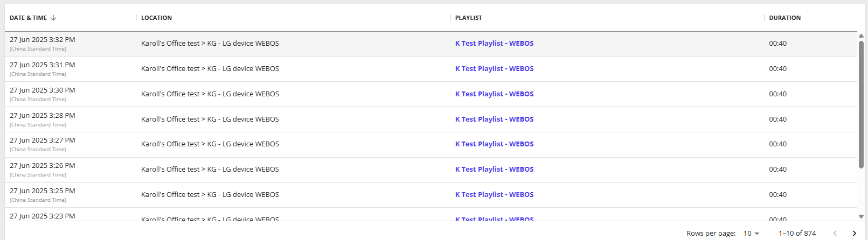The width and height of the screenshot is (868, 240).
Task: Click the 00:40 duration in the 3:30 PM row
Action: pyautogui.click(x=777, y=94)
